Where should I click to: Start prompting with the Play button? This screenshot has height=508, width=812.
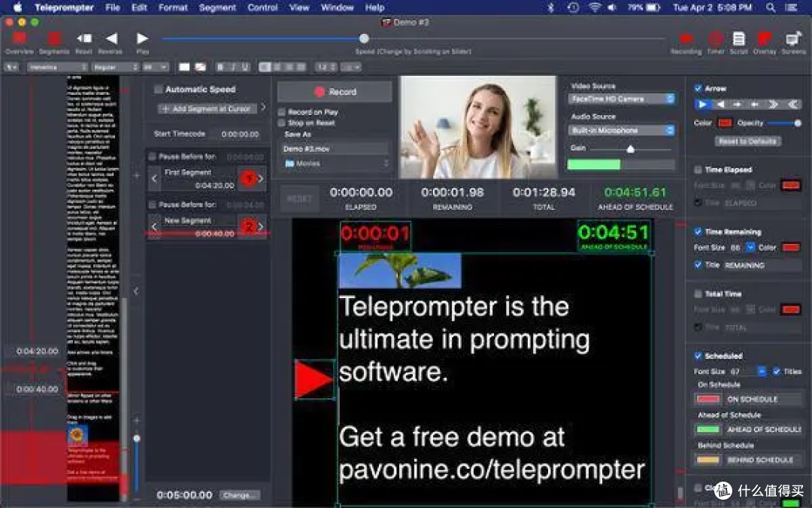click(x=142, y=39)
